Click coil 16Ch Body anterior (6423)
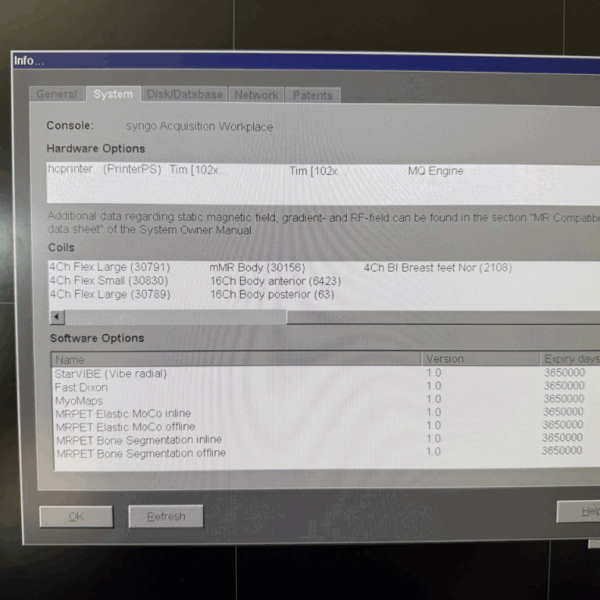The image size is (600, 600). 276,281
